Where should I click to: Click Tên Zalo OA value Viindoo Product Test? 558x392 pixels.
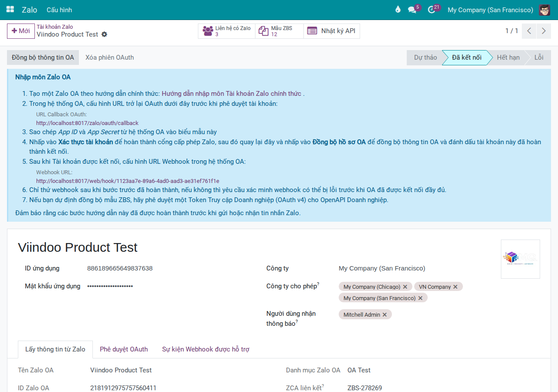(121, 370)
